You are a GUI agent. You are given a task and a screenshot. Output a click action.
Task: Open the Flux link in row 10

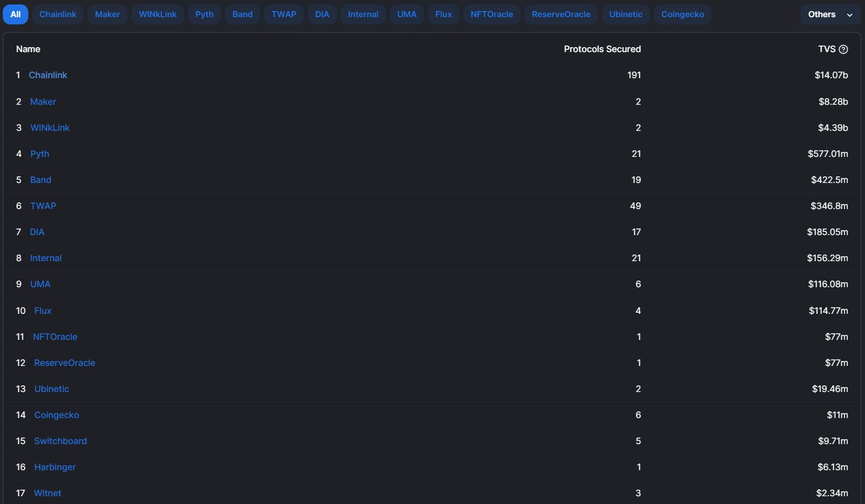[43, 311]
